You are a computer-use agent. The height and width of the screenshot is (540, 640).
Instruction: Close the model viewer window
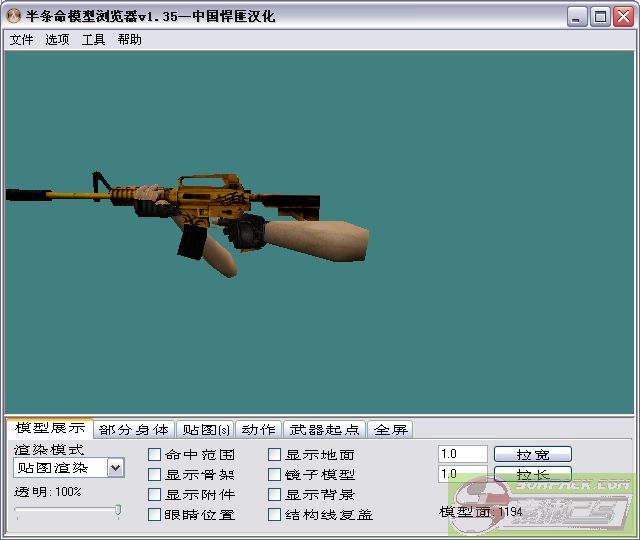click(623, 16)
